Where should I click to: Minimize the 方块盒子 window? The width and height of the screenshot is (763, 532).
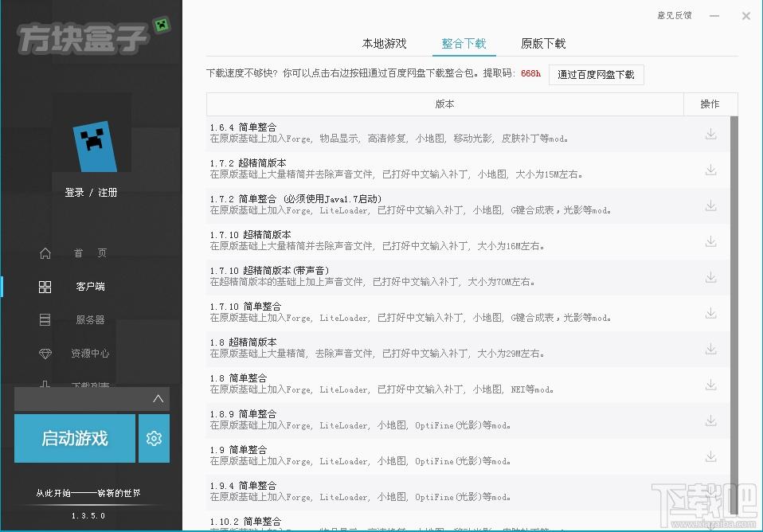tap(714, 16)
